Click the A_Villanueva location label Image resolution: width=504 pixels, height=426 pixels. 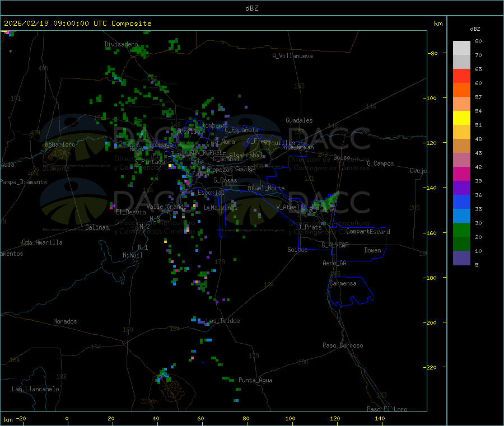coord(292,56)
